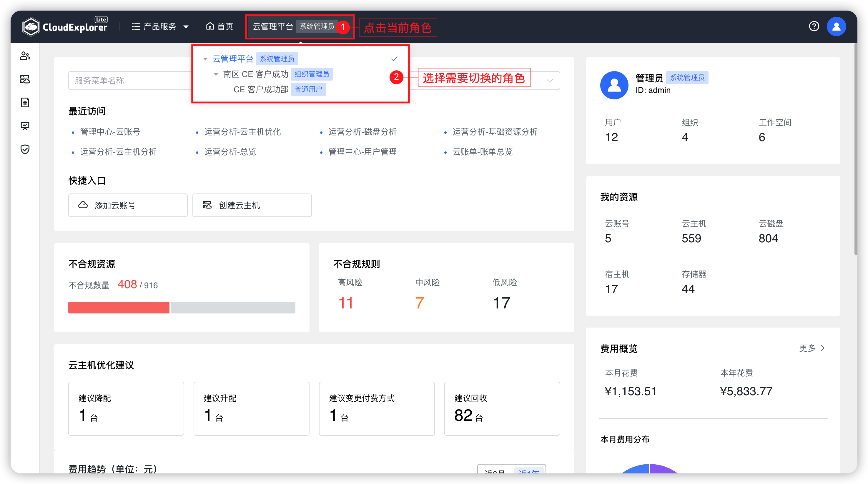Open recent link 云账单-账单总览
Image resolution: width=868 pixels, height=484 pixels.
482,152
